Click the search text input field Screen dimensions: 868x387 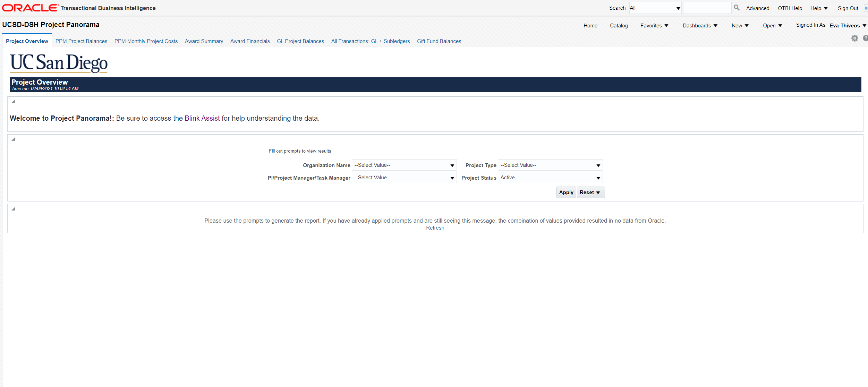(x=707, y=8)
